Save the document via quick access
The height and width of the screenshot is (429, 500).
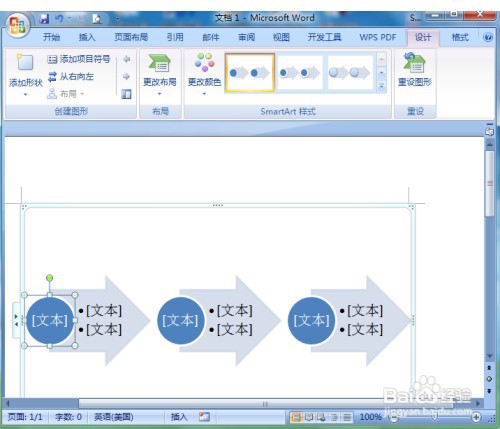44,19
